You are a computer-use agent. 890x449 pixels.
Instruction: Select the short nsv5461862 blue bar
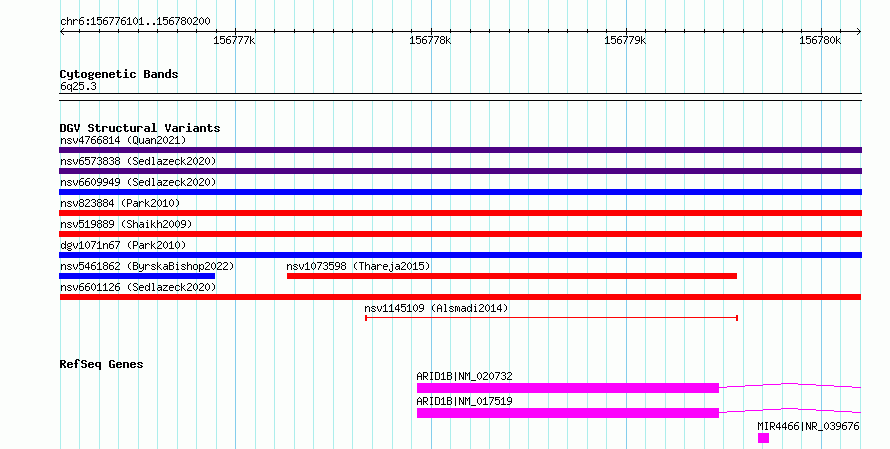(137, 276)
